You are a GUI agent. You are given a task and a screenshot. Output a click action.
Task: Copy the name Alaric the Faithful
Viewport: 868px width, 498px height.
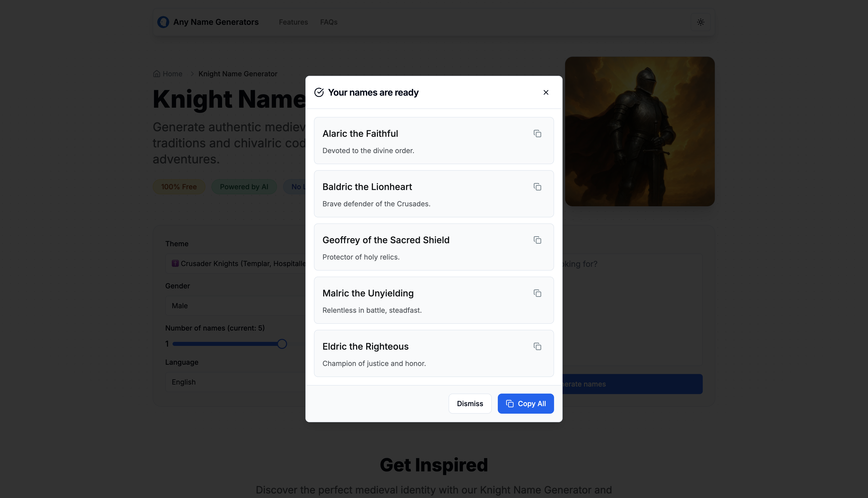coord(537,133)
